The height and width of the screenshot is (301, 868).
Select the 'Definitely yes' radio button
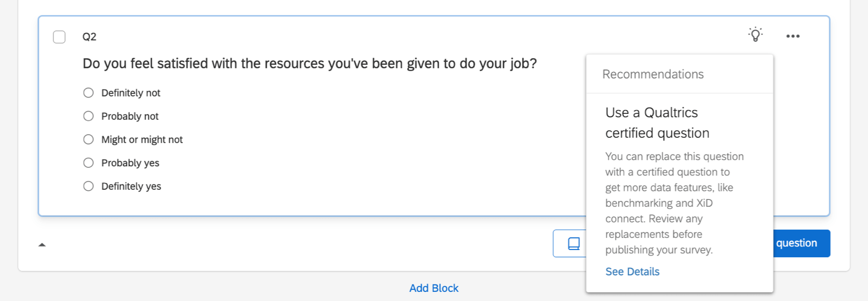pyautogui.click(x=88, y=186)
